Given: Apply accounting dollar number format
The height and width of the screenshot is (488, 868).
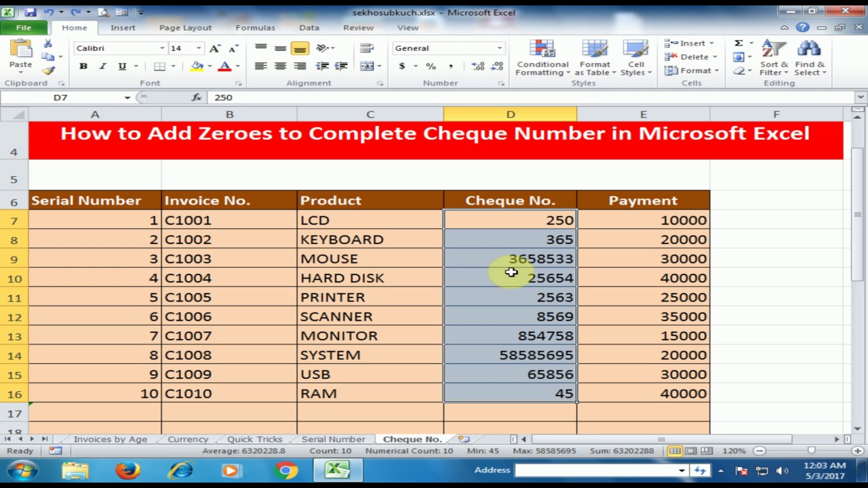Looking at the screenshot, I should click(x=402, y=66).
